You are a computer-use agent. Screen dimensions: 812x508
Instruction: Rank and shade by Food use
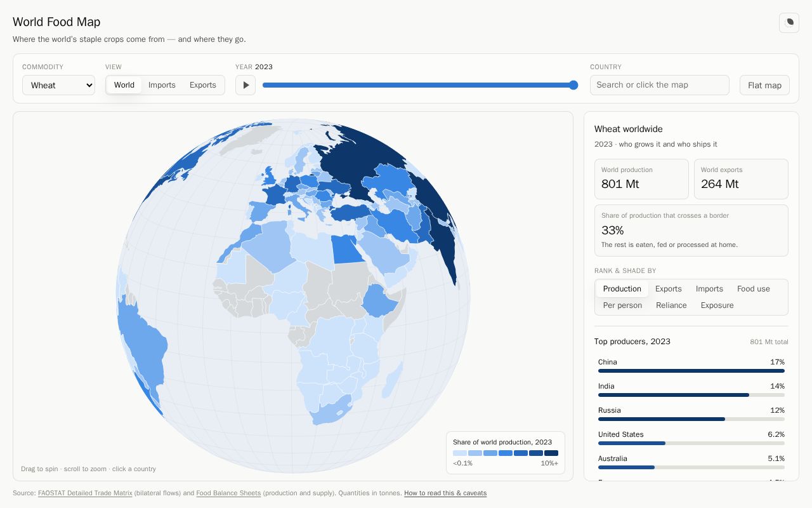[x=754, y=289]
